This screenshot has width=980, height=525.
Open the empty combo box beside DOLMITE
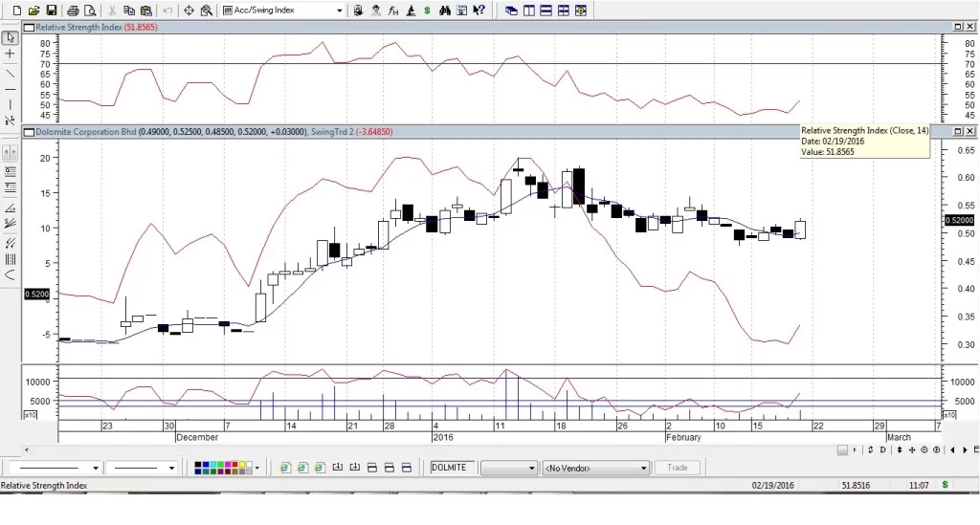click(509, 468)
